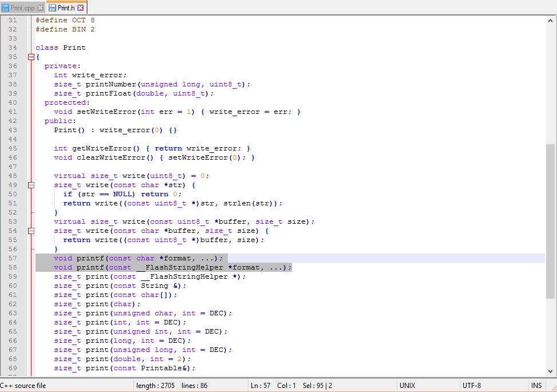
Task: Click the 'protected:' label
Action: point(67,102)
